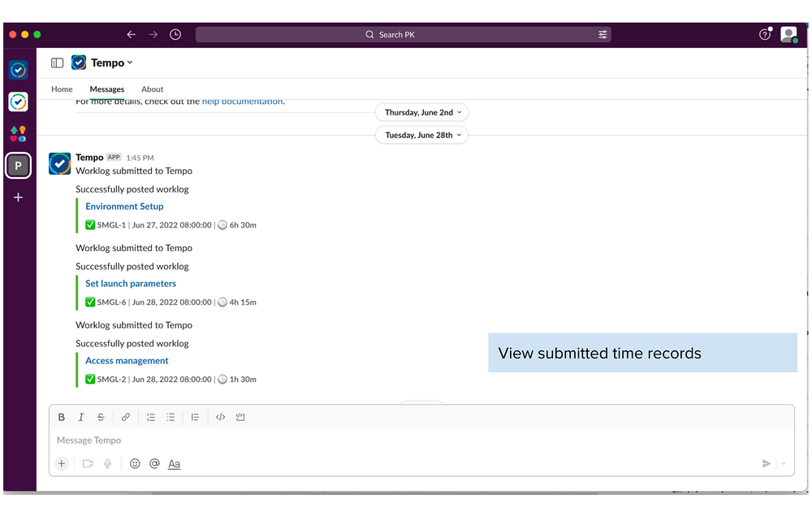Image resolution: width=812 pixels, height=508 pixels.
Task: Switch to the Home tab
Action: point(62,89)
